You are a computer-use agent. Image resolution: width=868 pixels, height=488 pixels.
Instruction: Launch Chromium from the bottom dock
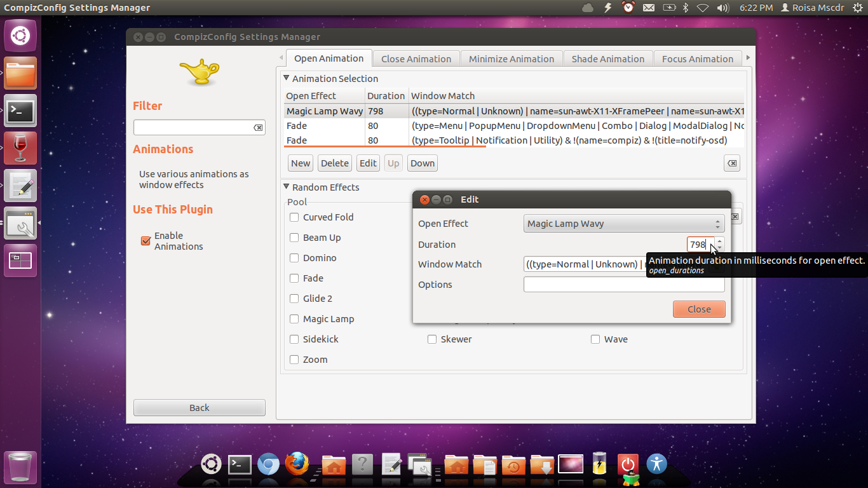click(268, 464)
